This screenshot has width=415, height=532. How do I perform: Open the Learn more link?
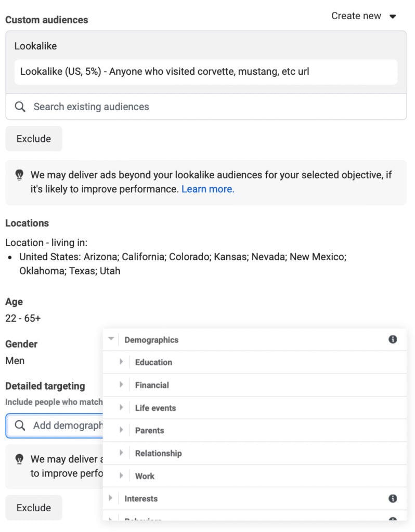click(207, 189)
